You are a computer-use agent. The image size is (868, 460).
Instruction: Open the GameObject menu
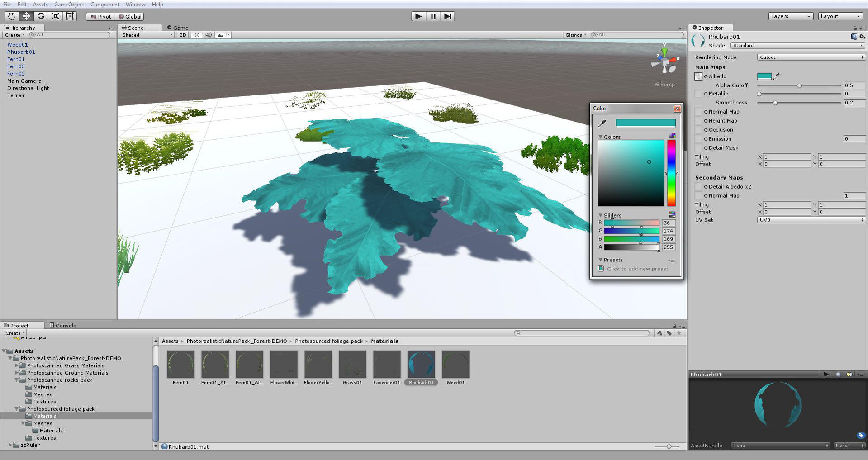[69, 5]
